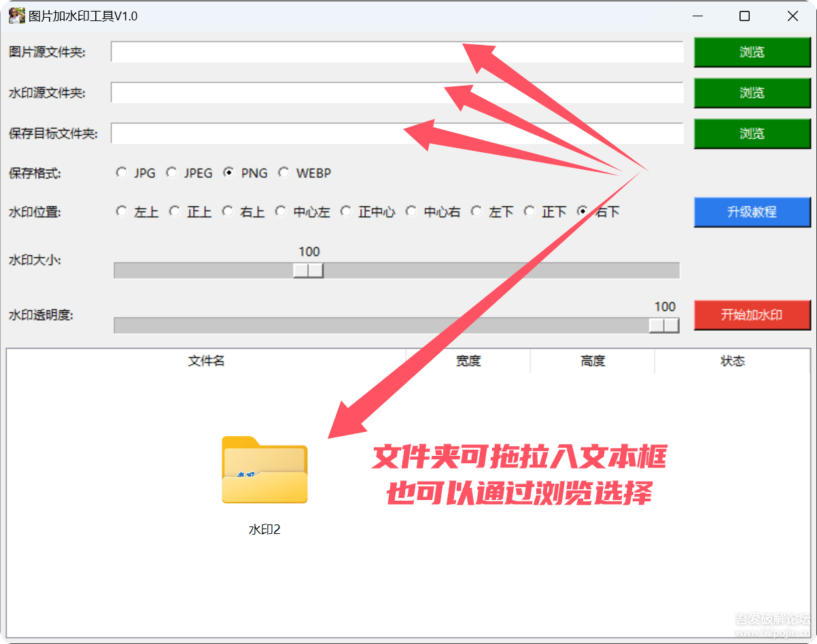Click the app icon in title bar
The image size is (817, 644).
17,16
